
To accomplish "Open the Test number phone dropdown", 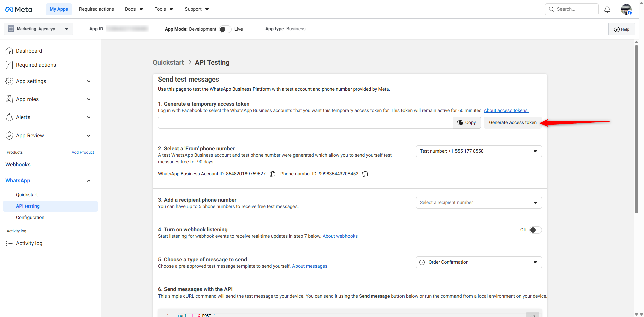I will 479,151.
